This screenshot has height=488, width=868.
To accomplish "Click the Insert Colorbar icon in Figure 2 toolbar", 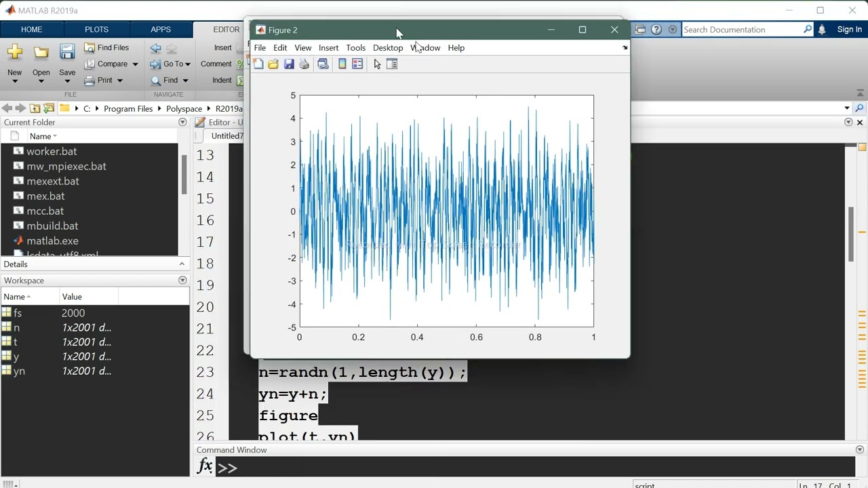I will coord(342,64).
